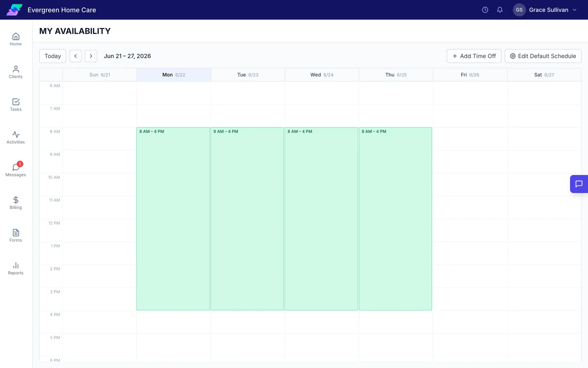Click the Evergreen Home Care title

(x=62, y=10)
